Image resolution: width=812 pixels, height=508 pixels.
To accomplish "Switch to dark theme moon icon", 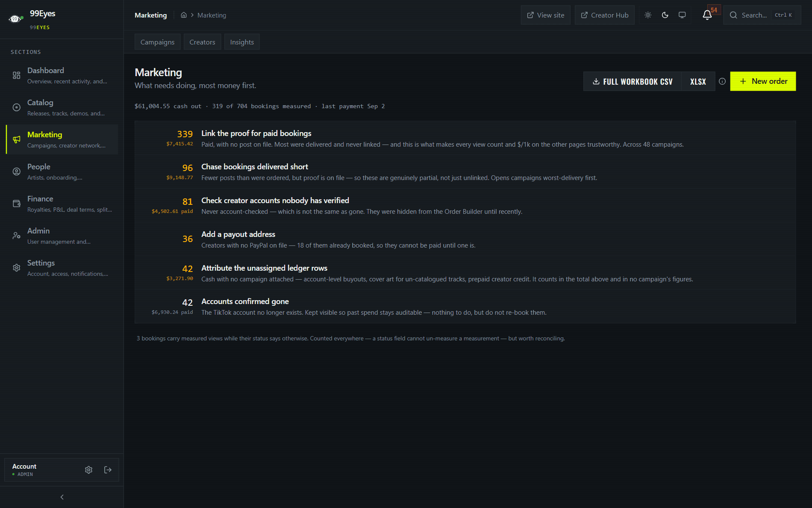I will pyautogui.click(x=665, y=15).
